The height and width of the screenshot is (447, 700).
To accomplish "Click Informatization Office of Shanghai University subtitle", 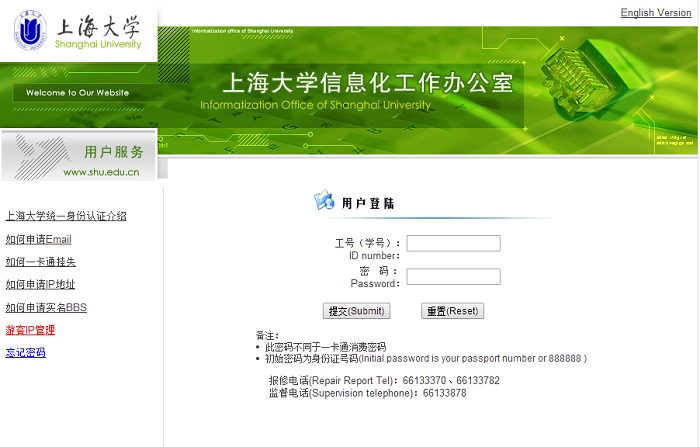I will click(316, 105).
